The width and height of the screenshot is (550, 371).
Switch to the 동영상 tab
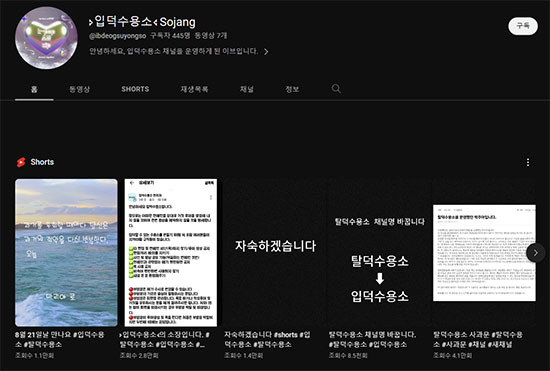coord(80,89)
